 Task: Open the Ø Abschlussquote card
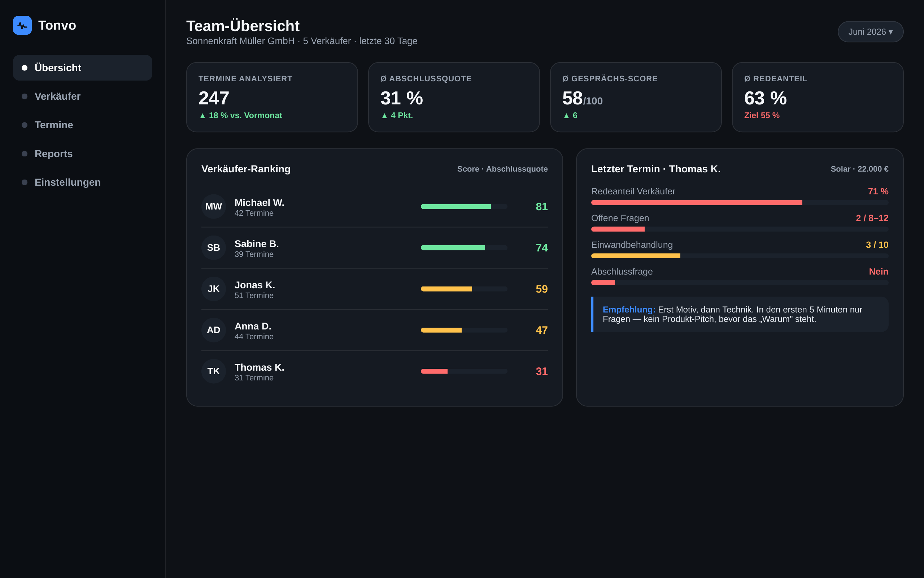pyautogui.click(x=454, y=97)
